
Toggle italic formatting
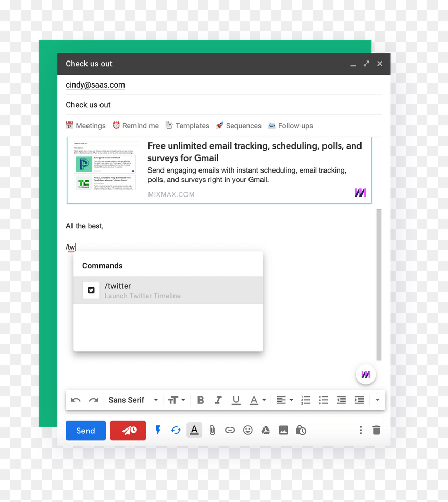(x=218, y=400)
